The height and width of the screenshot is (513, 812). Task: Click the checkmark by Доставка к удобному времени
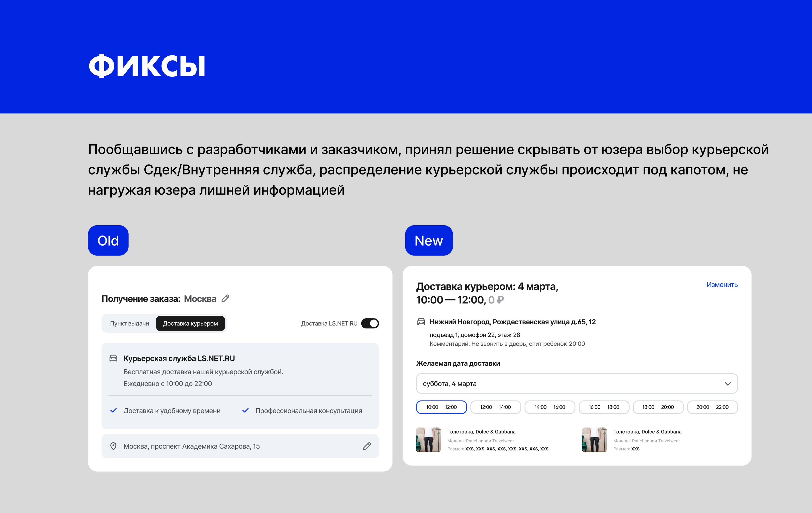tap(114, 410)
